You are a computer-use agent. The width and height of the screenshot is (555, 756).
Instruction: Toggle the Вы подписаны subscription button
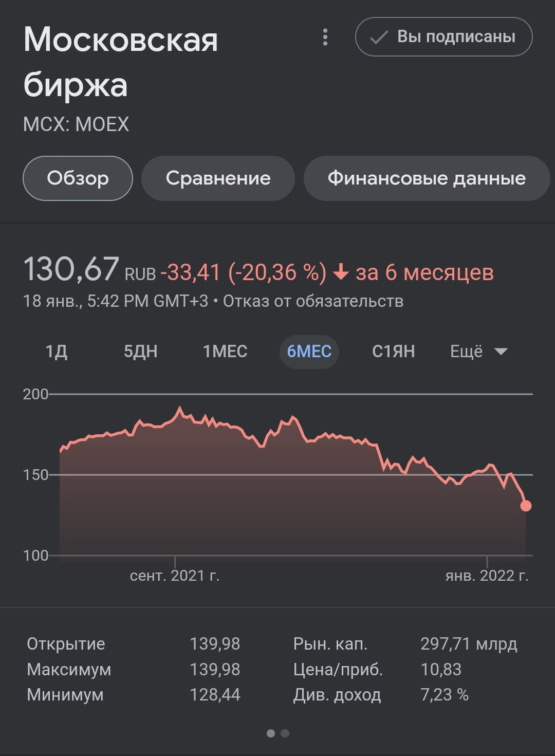coord(444,37)
